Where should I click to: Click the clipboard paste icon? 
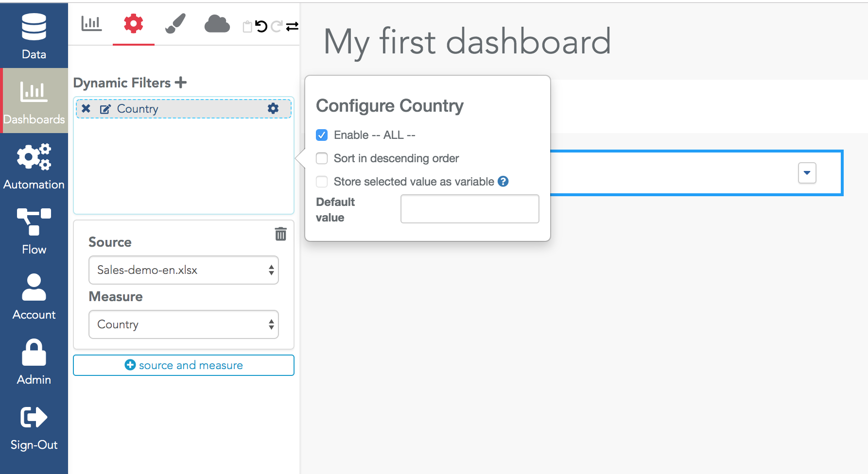point(247,26)
